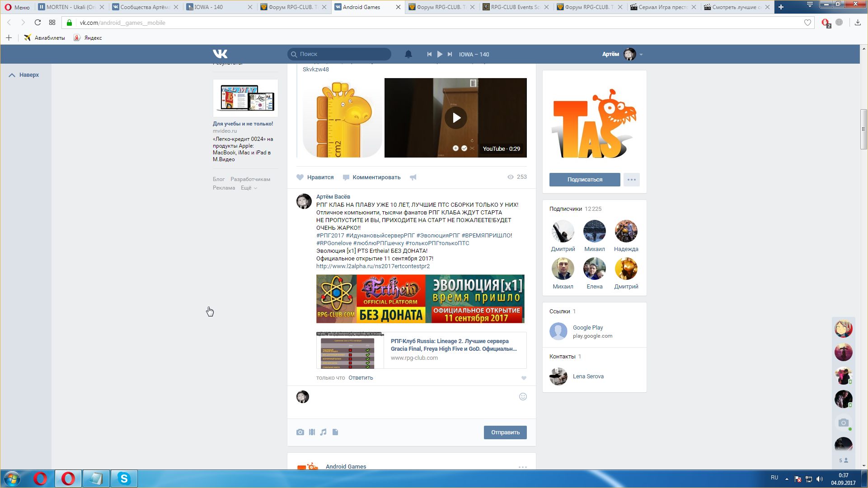The height and width of the screenshot is (488, 868).
Task: Send the comment with Отправить
Action: [505, 432]
